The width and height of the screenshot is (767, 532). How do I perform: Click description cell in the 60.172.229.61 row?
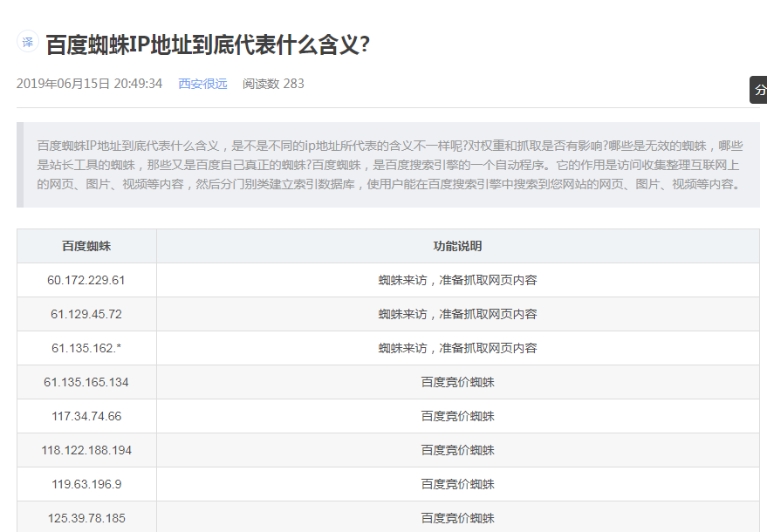pyautogui.click(x=458, y=280)
